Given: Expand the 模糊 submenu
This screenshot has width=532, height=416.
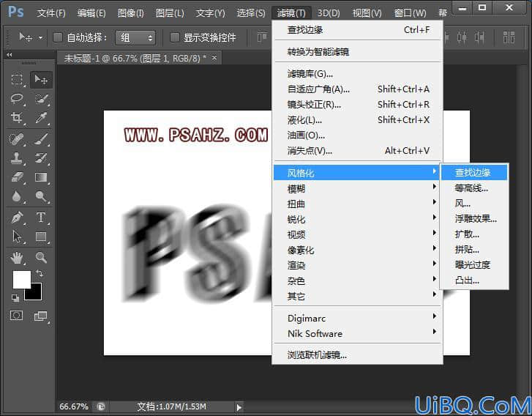Looking at the screenshot, I should pyautogui.click(x=357, y=188).
